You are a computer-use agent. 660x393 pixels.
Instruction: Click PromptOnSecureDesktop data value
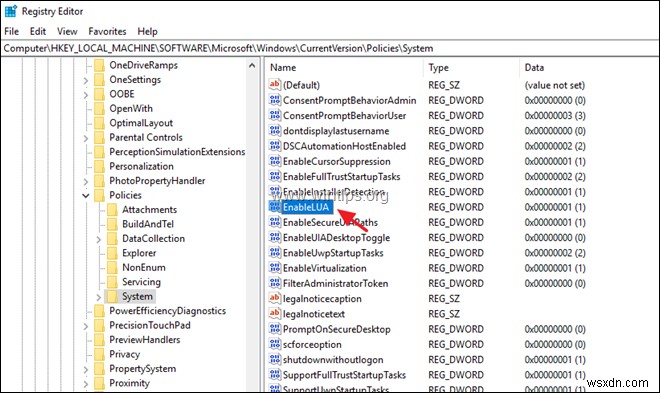coord(555,329)
